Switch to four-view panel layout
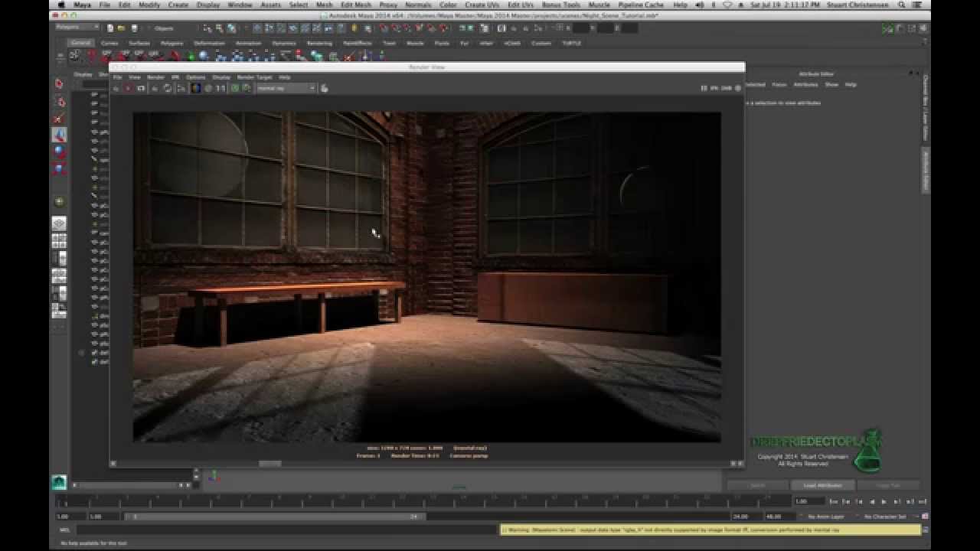Viewport: 980px width, 551px height. (x=59, y=241)
